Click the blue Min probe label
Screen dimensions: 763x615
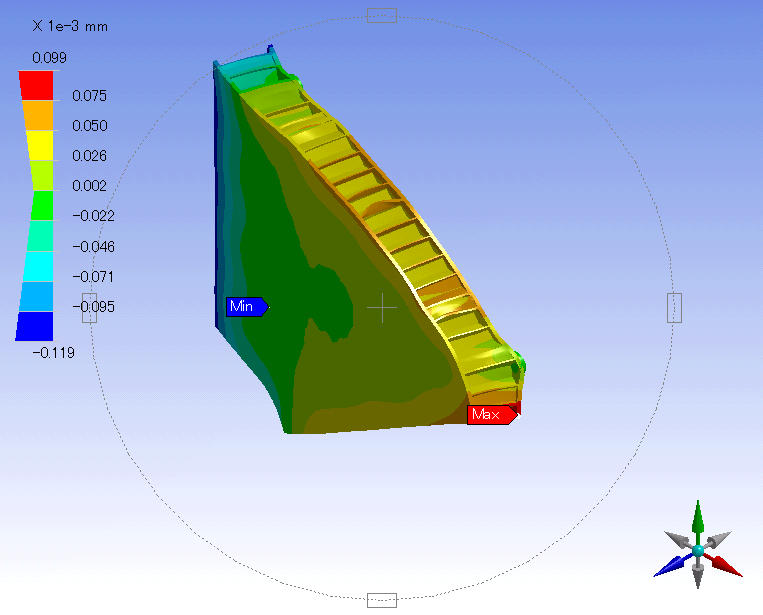[x=247, y=307]
